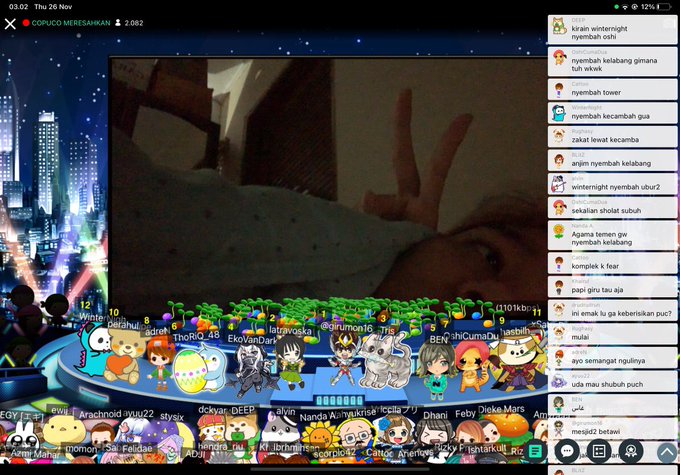Viewport: 680px width, 475px height.
Task: Tap the battery indicator in status bar
Action: pos(664,7)
